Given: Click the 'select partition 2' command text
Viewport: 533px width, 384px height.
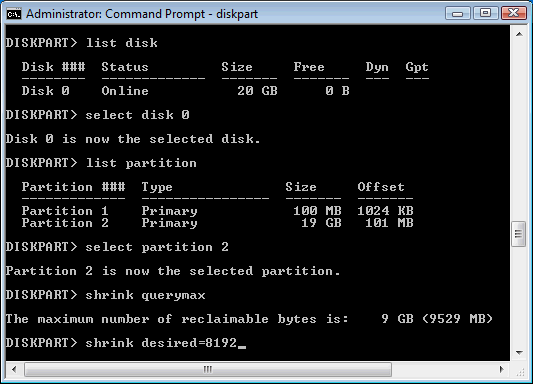Looking at the screenshot, I should point(157,247).
